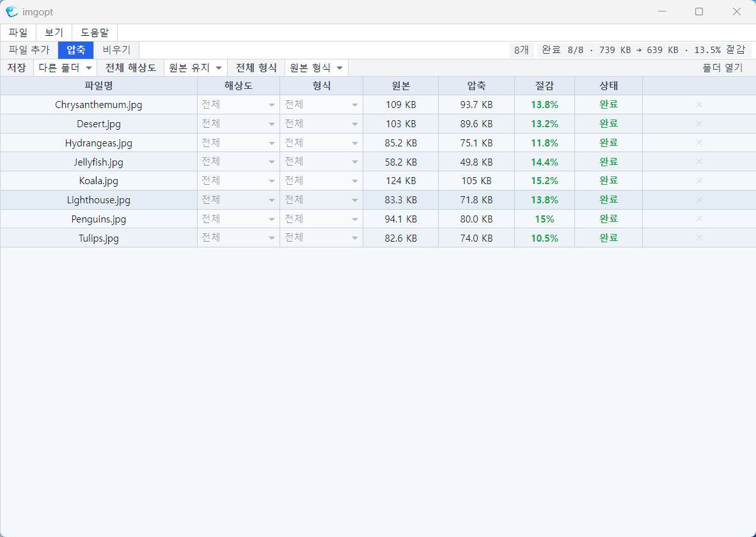The width and height of the screenshot is (756, 537).
Task: Click the 15.2% savings value for Koala
Action: pyautogui.click(x=544, y=181)
